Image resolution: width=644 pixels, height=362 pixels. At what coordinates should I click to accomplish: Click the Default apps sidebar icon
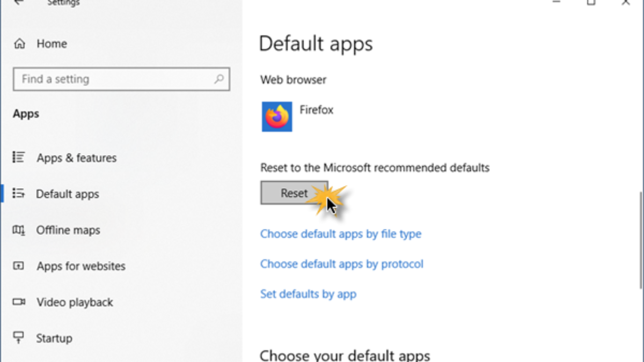point(19,194)
